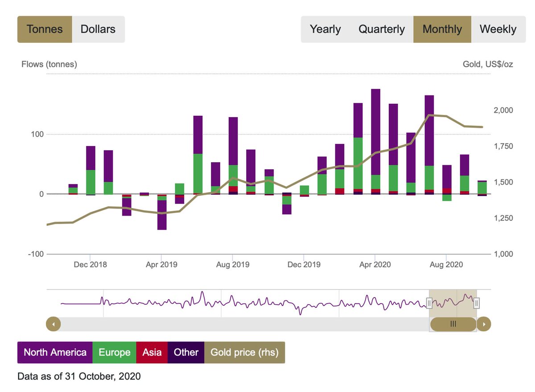Click the 'Dec 2019' x-axis label
The height and width of the screenshot is (392, 535).
pos(304,265)
